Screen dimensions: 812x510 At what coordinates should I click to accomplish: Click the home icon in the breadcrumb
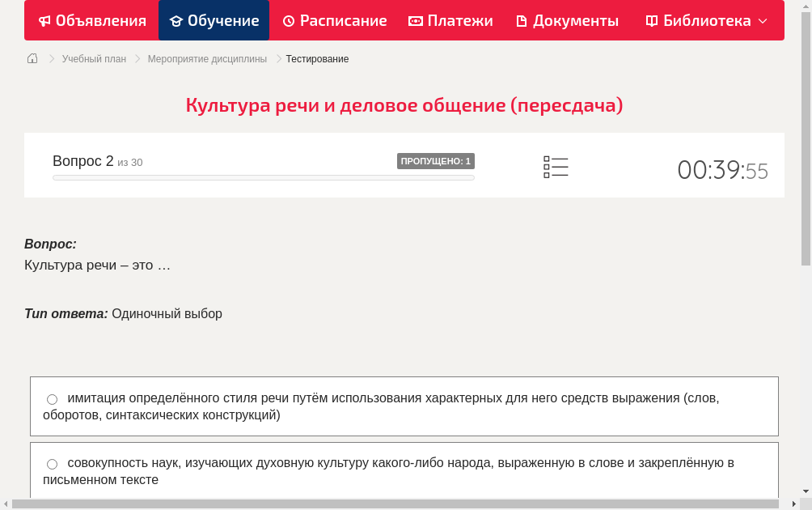(32, 58)
